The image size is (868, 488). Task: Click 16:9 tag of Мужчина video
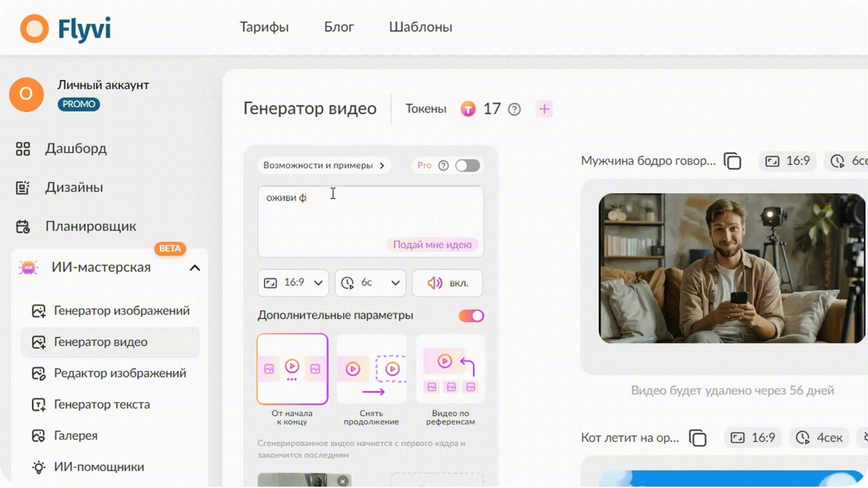(788, 161)
